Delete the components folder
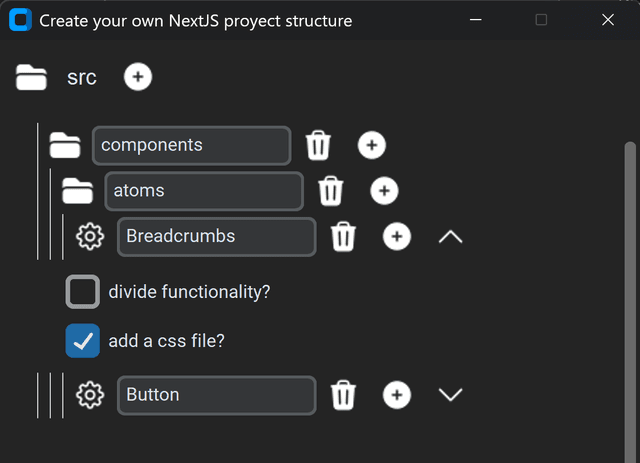640x463 pixels. (x=318, y=145)
